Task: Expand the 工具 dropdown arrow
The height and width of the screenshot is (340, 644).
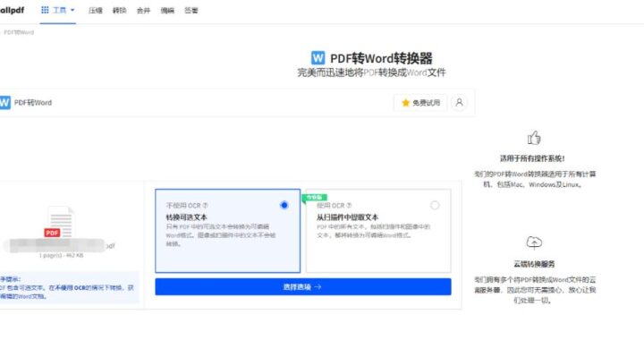Action: 72,10
